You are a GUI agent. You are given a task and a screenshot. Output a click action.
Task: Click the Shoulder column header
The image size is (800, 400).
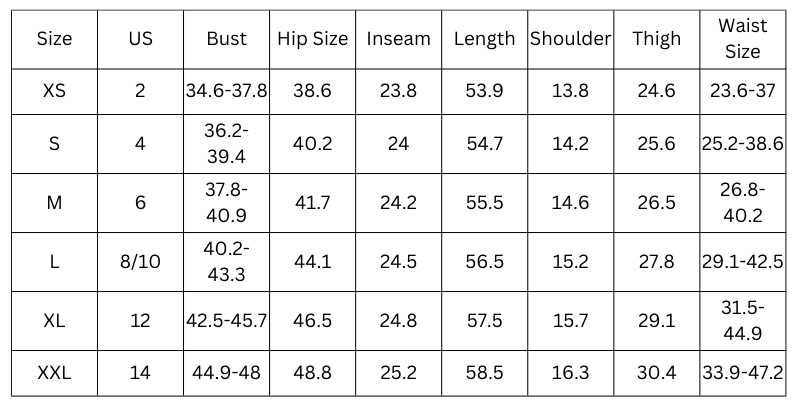coord(570,39)
